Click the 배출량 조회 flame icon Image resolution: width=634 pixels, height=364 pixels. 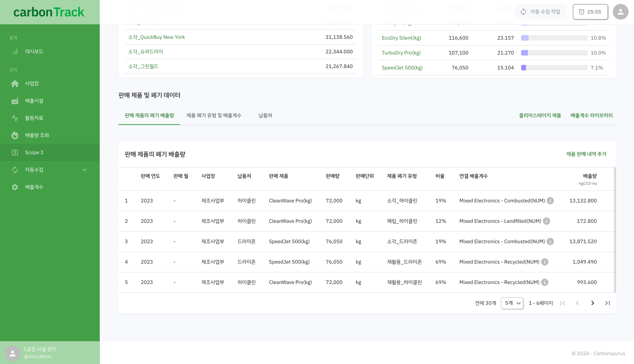pyautogui.click(x=15, y=135)
